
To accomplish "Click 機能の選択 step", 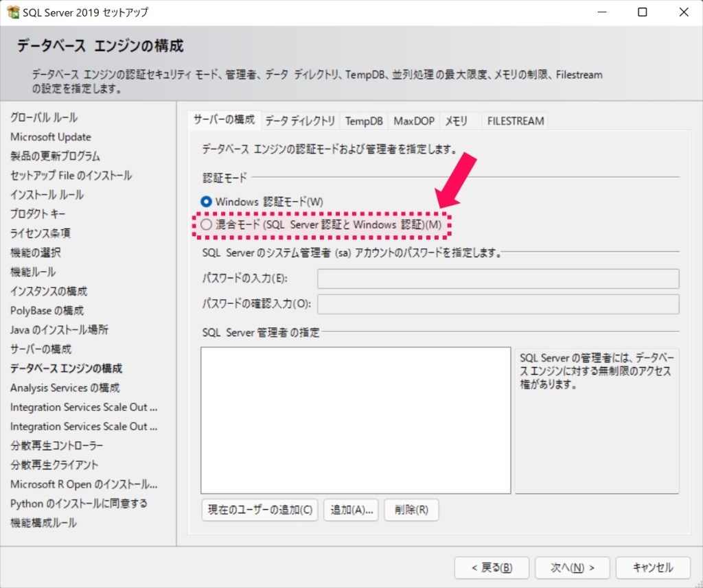I will coord(36,252).
